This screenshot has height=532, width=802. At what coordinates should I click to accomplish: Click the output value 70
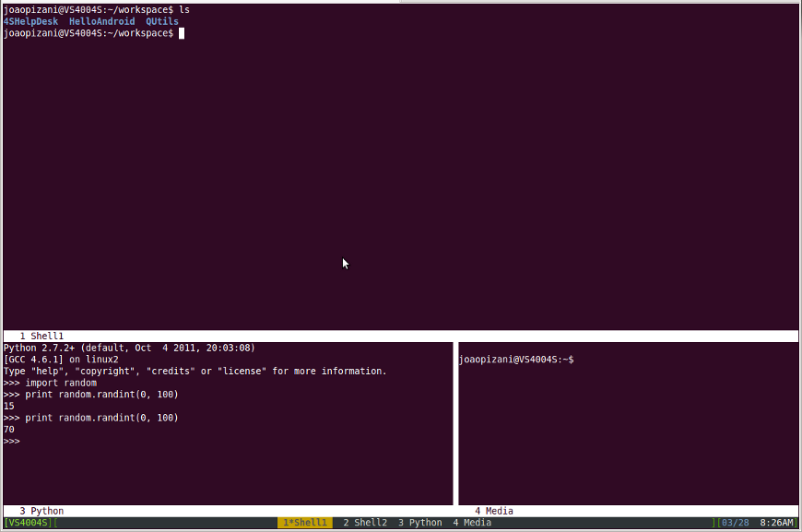pyautogui.click(x=8, y=429)
